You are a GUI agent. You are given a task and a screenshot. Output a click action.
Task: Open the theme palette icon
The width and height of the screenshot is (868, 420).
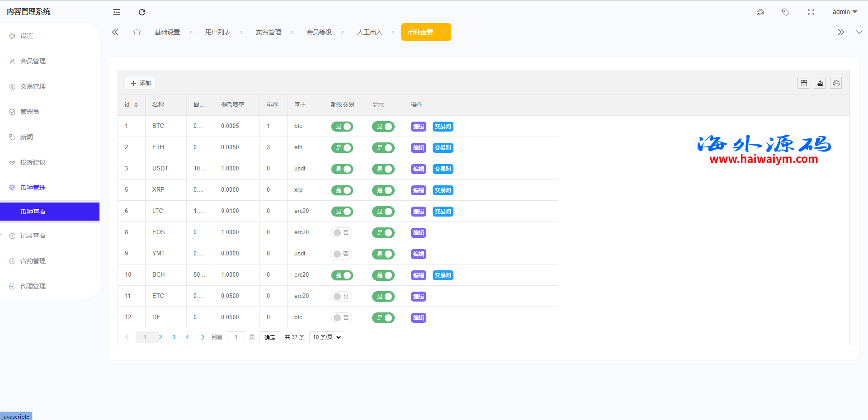(760, 12)
